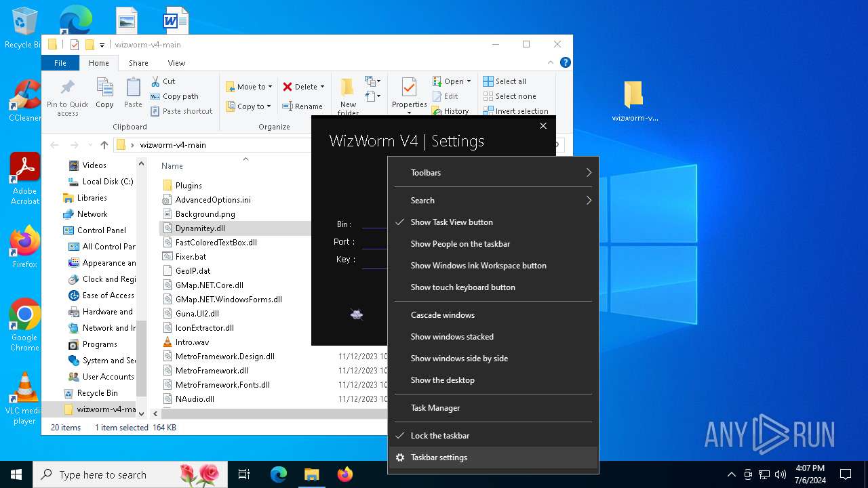Open the File tab in Explorer
The width and height of the screenshot is (868, 488).
pos(60,63)
